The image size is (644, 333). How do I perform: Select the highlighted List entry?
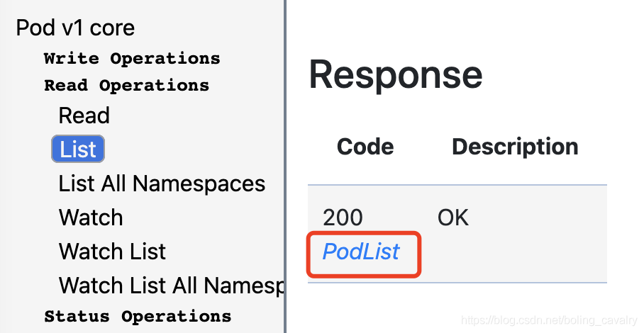coord(78,149)
